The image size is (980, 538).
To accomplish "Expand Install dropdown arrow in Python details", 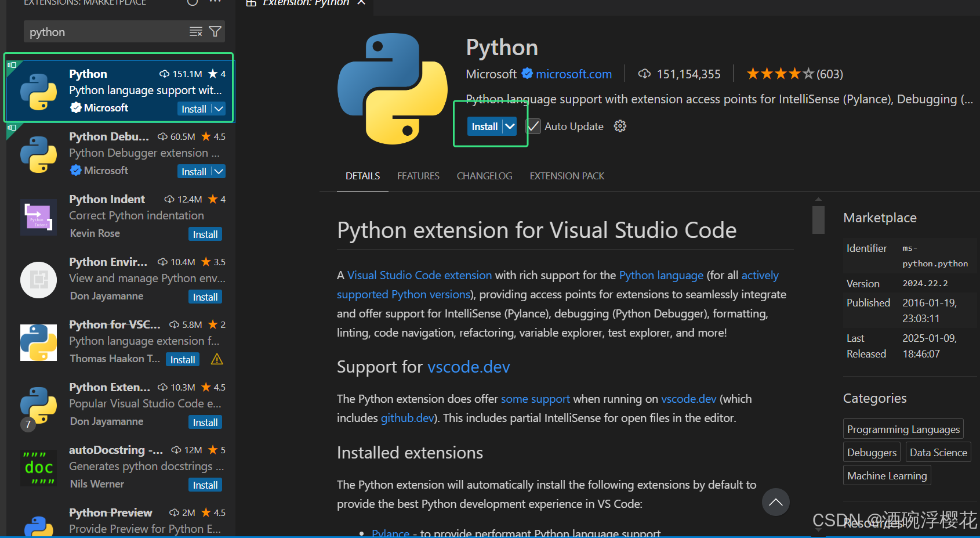I will (x=510, y=127).
